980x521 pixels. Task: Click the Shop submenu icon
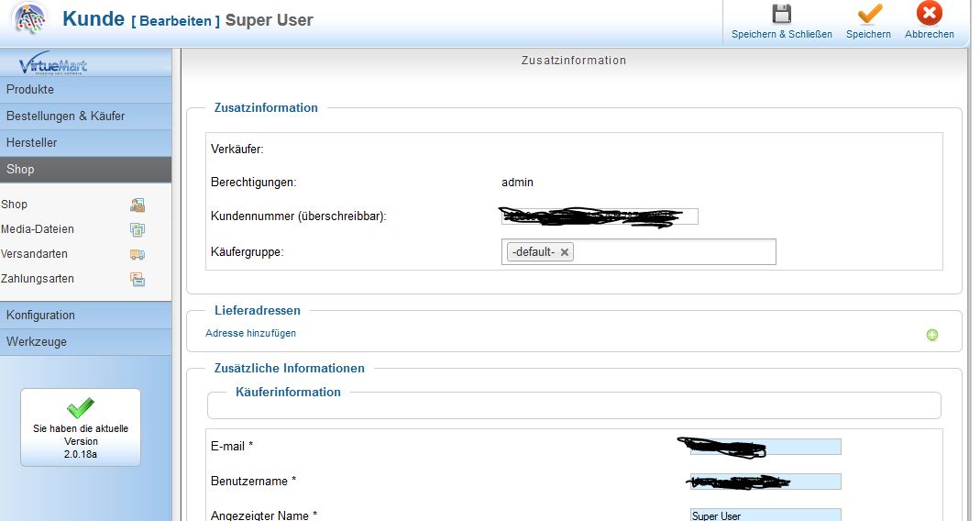point(138,205)
